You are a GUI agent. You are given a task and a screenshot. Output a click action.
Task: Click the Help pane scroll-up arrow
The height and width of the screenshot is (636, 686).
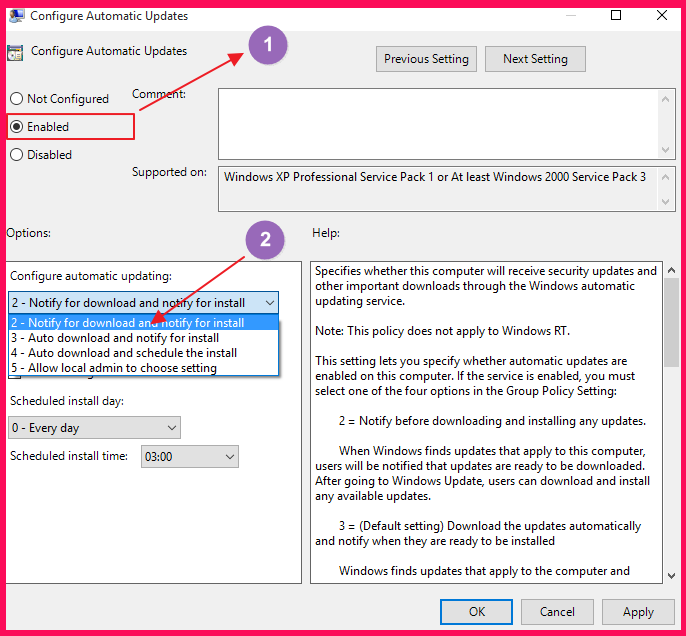pos(671,269)
